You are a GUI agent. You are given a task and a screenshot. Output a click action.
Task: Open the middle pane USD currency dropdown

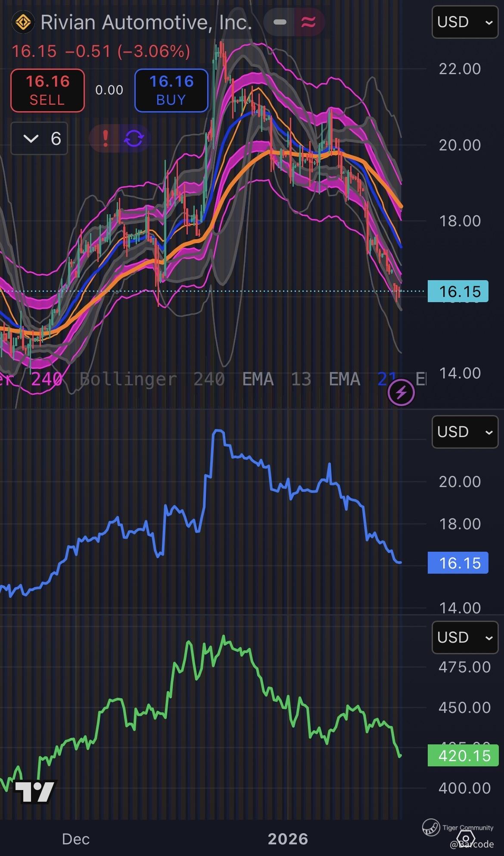[465, 432]
